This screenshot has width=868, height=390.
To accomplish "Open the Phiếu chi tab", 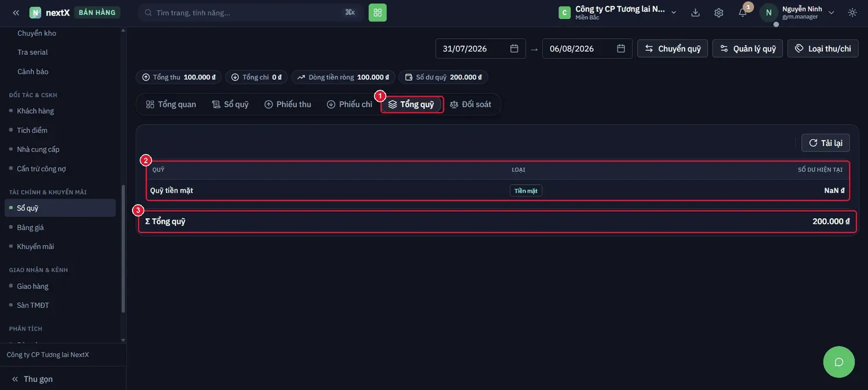I will tap(350, 104).
